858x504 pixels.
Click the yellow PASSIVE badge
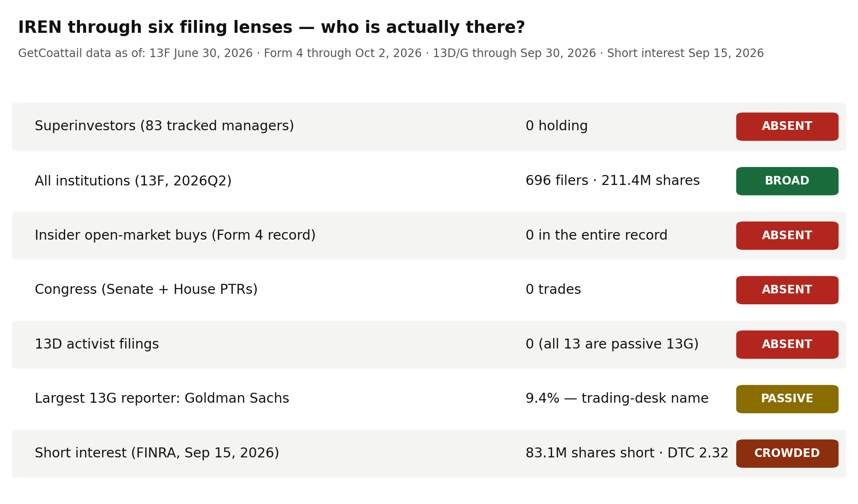click(787, 399)
